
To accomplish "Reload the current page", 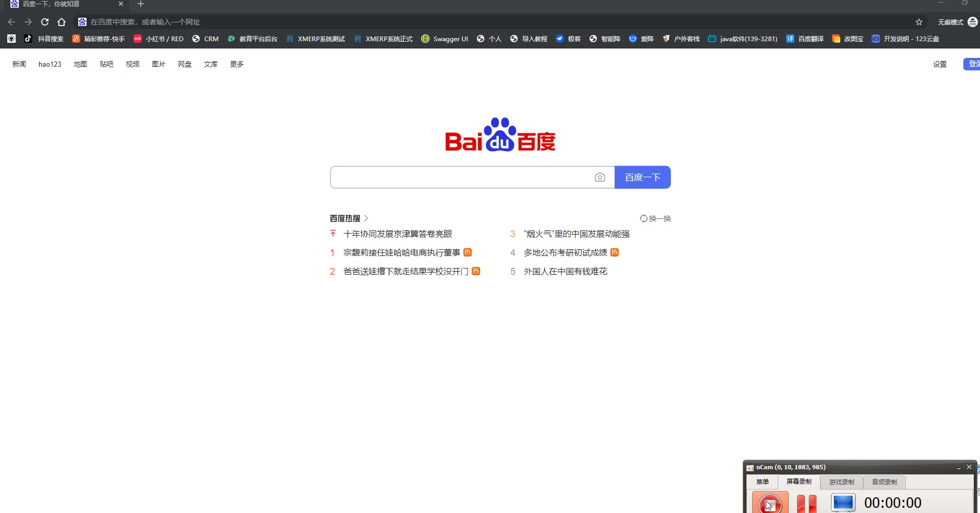I will click(45, 22).
